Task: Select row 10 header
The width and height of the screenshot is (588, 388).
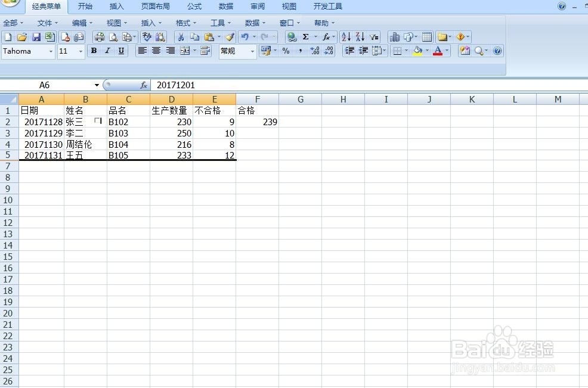Action: (x=8, y=200)
